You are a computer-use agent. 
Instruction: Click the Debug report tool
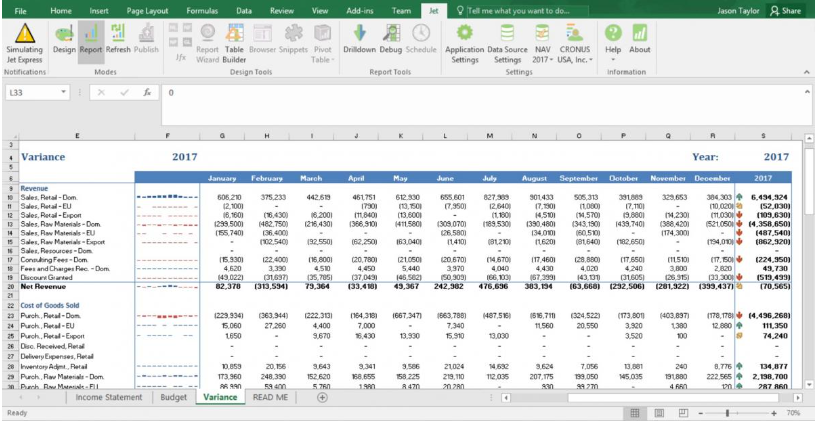coord(390,40)
